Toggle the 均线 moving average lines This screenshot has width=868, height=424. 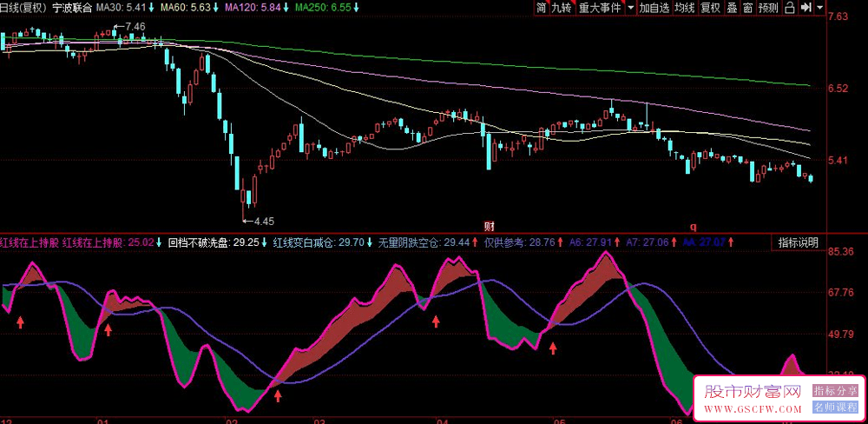point(685,8)
